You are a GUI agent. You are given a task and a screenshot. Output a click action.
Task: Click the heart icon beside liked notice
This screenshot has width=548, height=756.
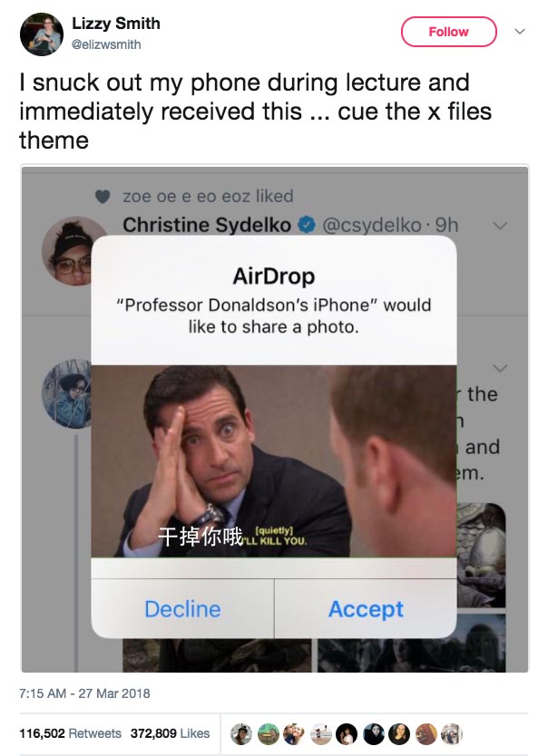click(103, 196)
